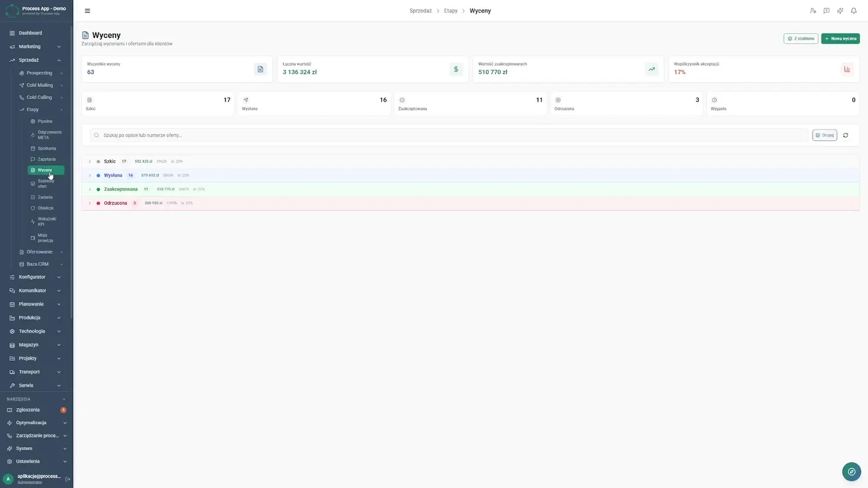868x488 pixels.
Task: Open Magazyn in sidebar
Action: [36, 345]
